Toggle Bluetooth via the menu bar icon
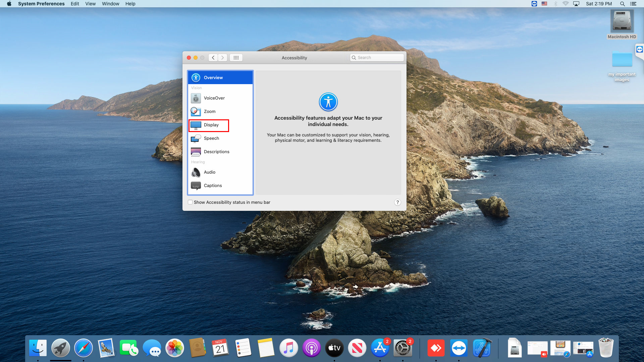Viewport: 644px width, 362px height. (x=555, y=4)
